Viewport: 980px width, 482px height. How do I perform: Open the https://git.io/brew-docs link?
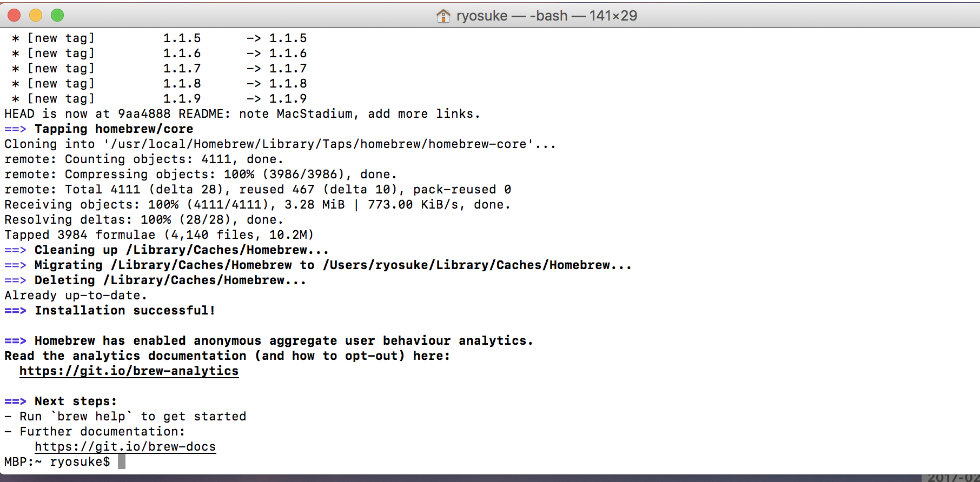pos(125,447)
